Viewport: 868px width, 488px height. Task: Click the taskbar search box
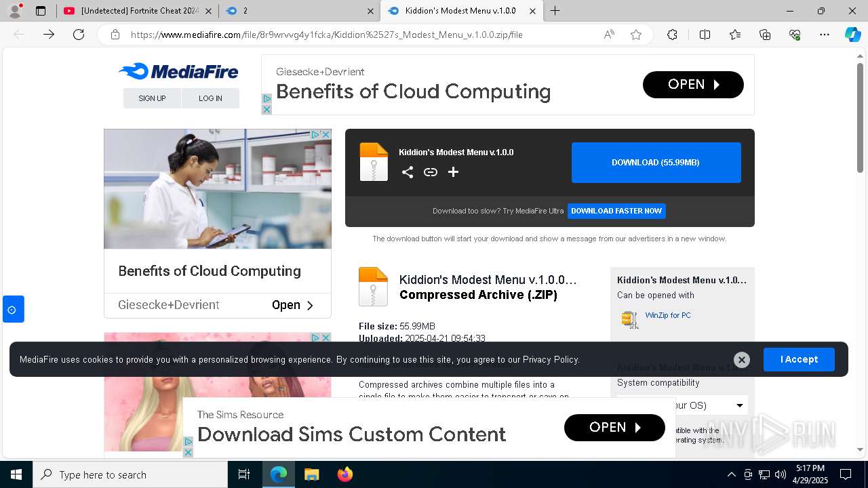pos(130,474)
